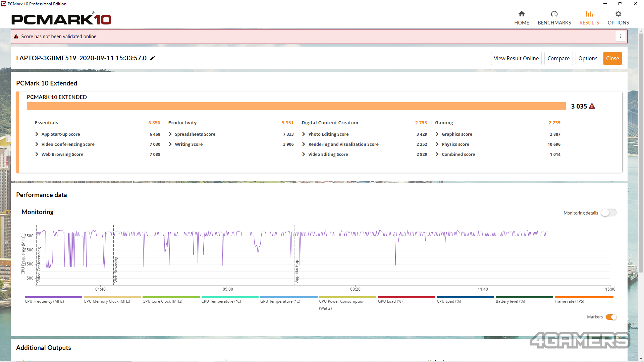Screen dimensions: 644x362
Task: Toggle the Monitoring details switch
Action: click(x=608, y=213)
